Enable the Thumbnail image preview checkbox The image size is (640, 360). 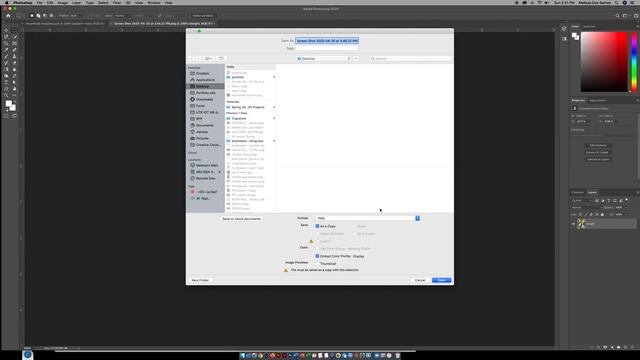(x=318, y=263)
